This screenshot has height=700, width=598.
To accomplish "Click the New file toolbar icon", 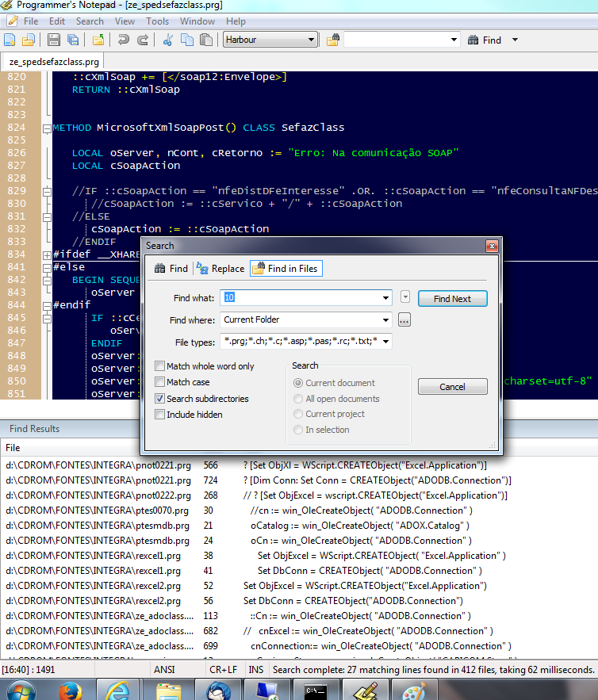I will [x=10, y=40].
